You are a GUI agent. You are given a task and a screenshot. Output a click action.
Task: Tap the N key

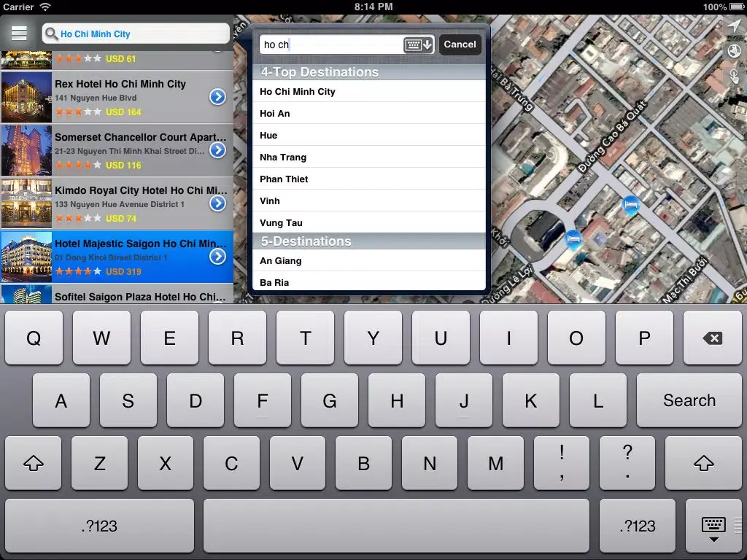click(x=430, y=463)
